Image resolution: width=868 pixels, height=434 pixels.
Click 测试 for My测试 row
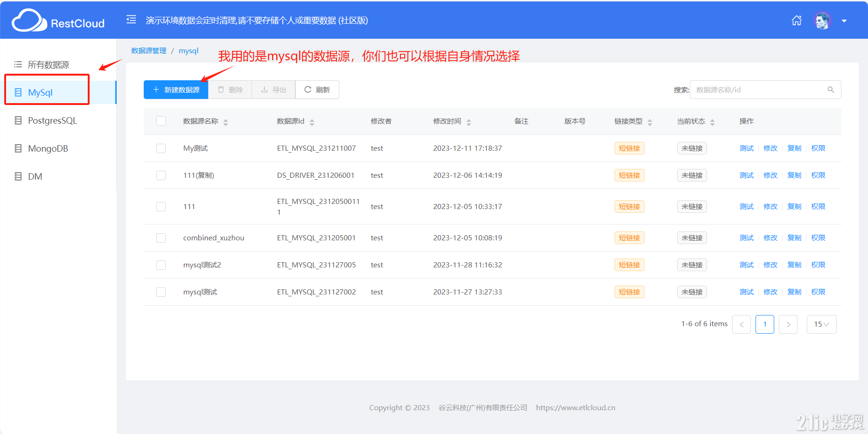(747, 148)
